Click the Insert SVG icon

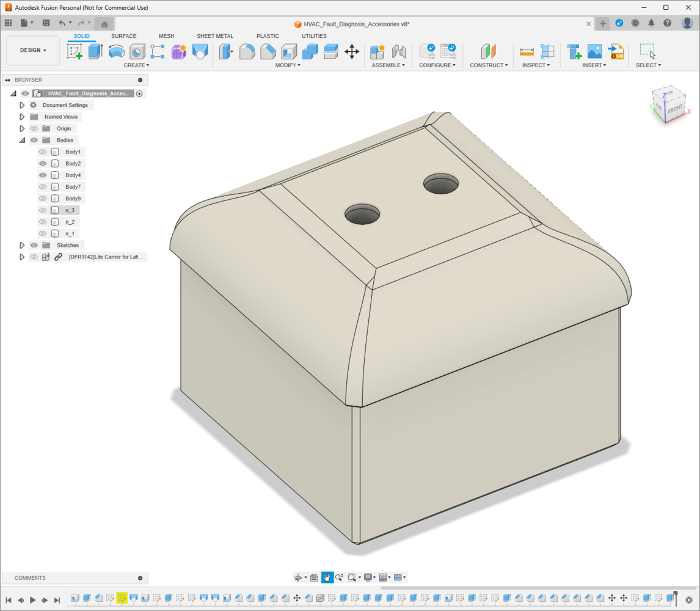(x=616, y=51)
